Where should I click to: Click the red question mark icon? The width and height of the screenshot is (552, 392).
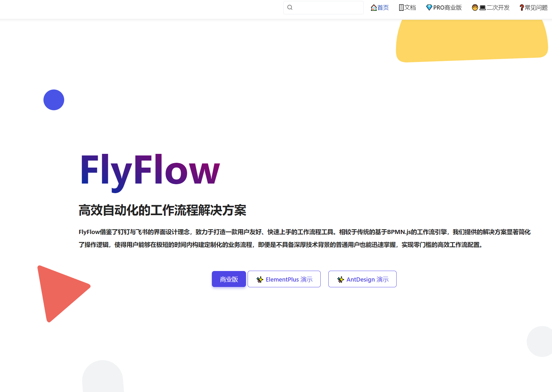(x=522, y=8)
